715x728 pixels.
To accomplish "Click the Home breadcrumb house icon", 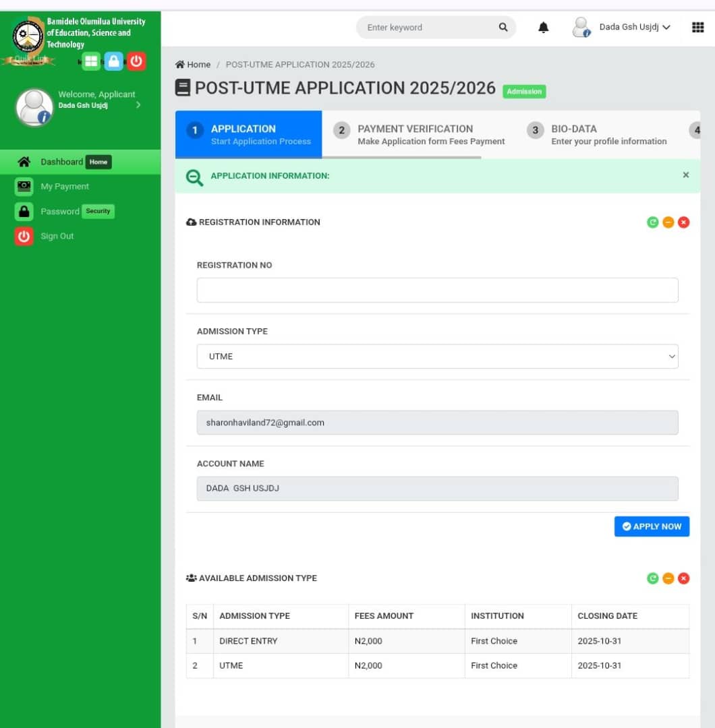I will pos(180,64).
